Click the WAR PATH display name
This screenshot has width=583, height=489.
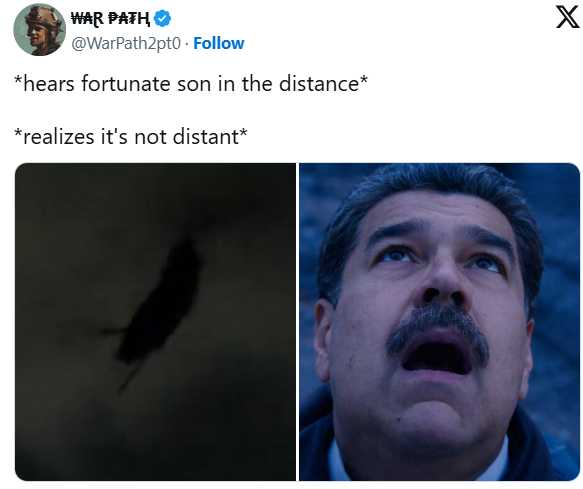[x=111, y=19]
